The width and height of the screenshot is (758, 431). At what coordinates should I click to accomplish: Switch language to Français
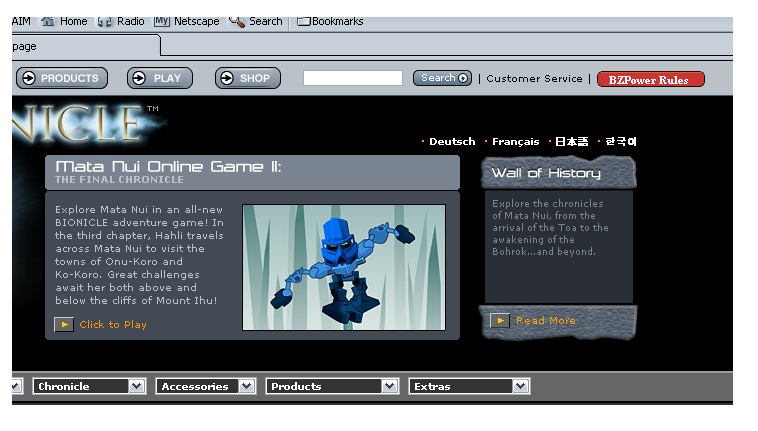click(x=515, y=142)
